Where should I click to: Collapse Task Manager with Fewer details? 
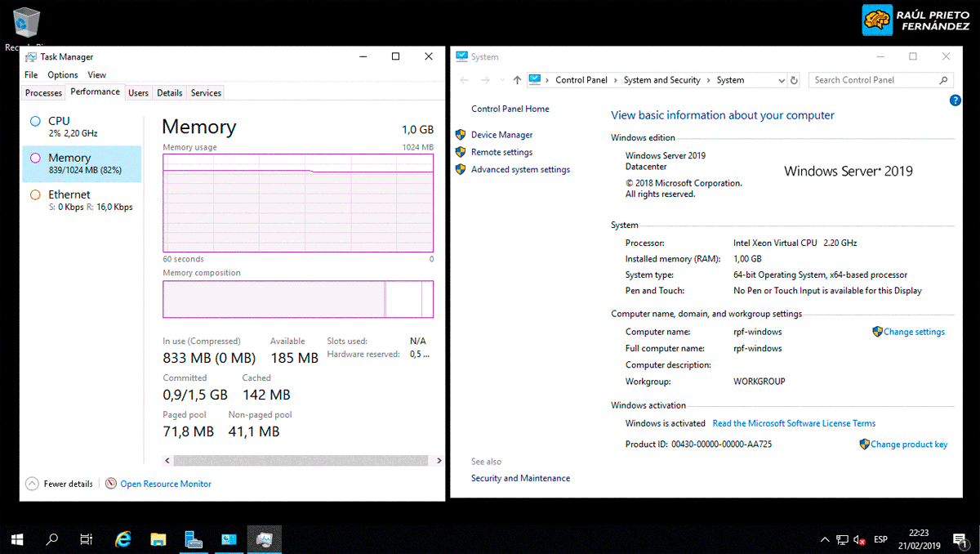(x=60, y=484)
